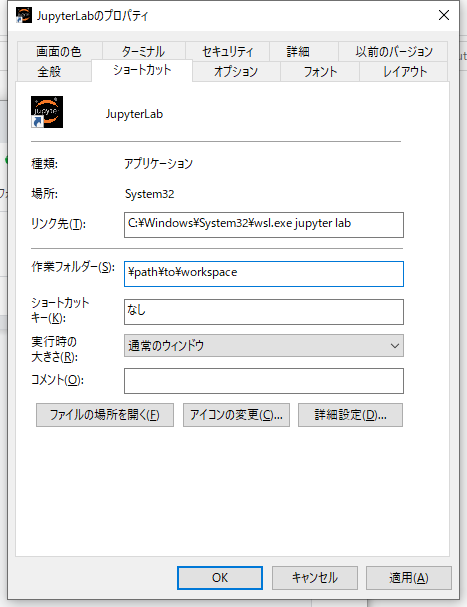The width and height of the screenshot is (467, 607).
Task: Open the レイアウト tab
Action: tap(404, 72)
